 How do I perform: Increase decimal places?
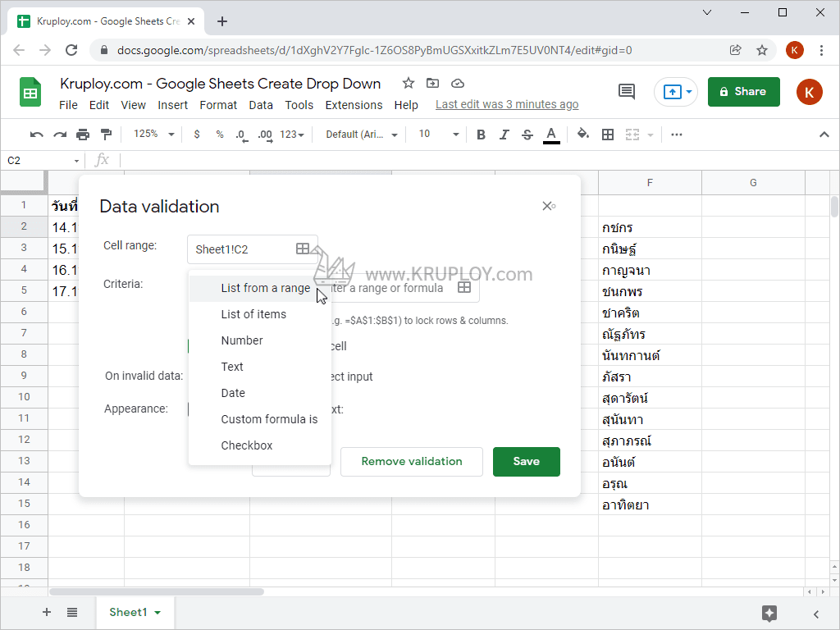[x=265, y=135]
